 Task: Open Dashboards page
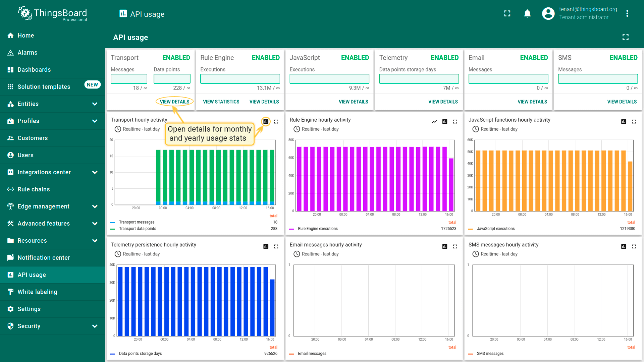[52, 70]
